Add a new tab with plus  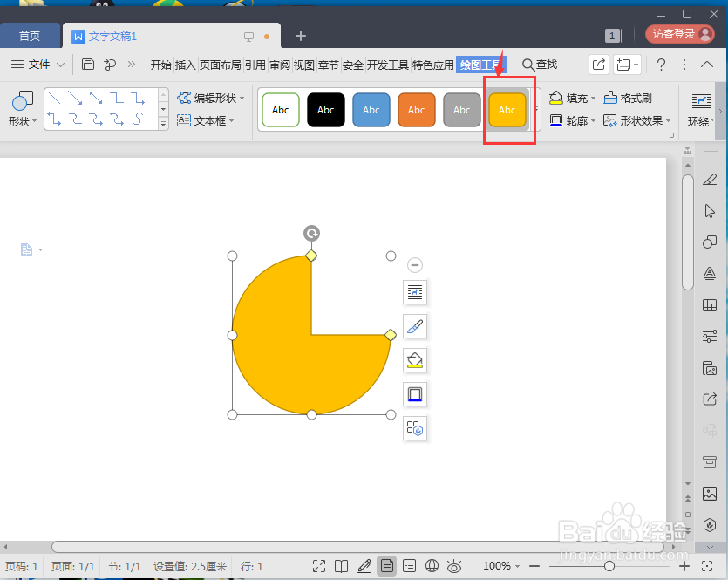[301, 36]
